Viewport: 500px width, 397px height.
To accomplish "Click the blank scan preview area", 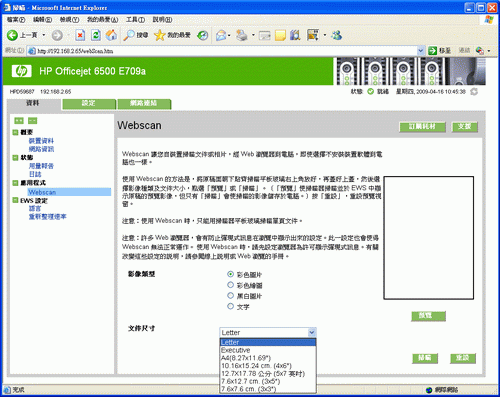I will click(429, 238).
